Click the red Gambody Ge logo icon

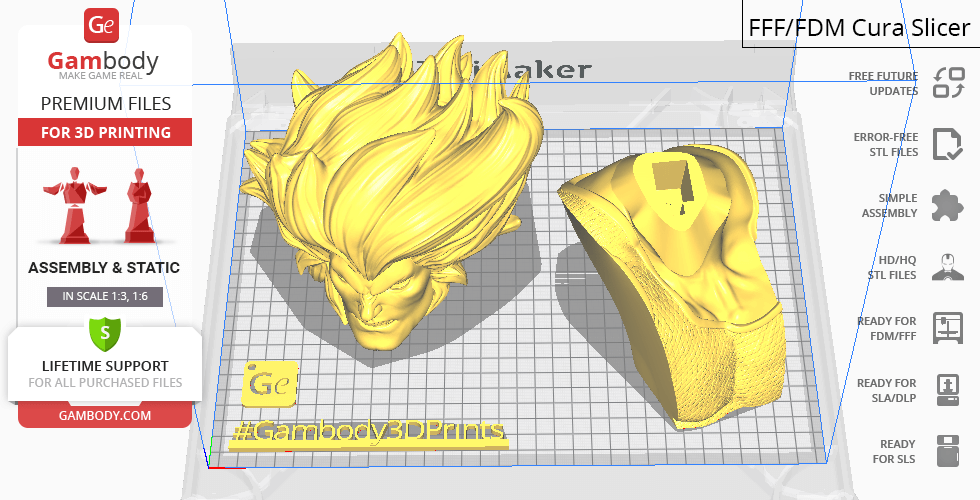pyautogui.click(x=103, y=26)
